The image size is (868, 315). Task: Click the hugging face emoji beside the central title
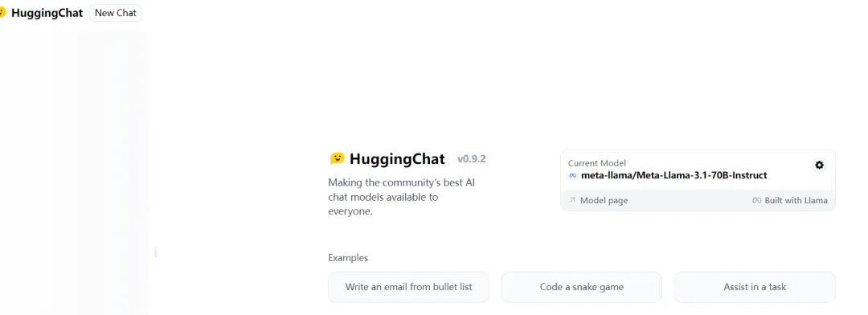[337, 159]
